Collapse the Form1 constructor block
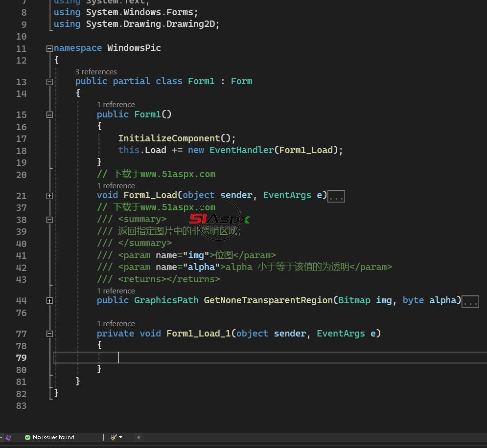The image size is (487, 448). pyautogui.click(x=49, y=115)
